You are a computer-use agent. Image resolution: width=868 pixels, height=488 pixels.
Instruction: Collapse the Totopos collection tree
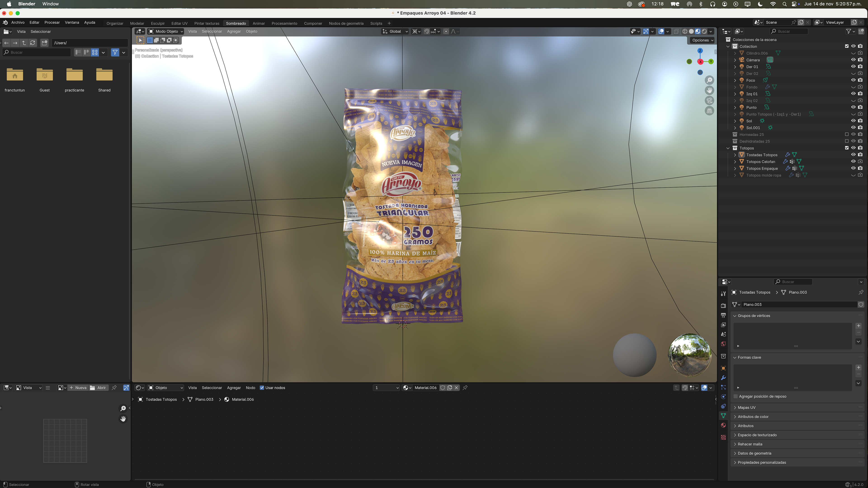[x=728, y=148]
